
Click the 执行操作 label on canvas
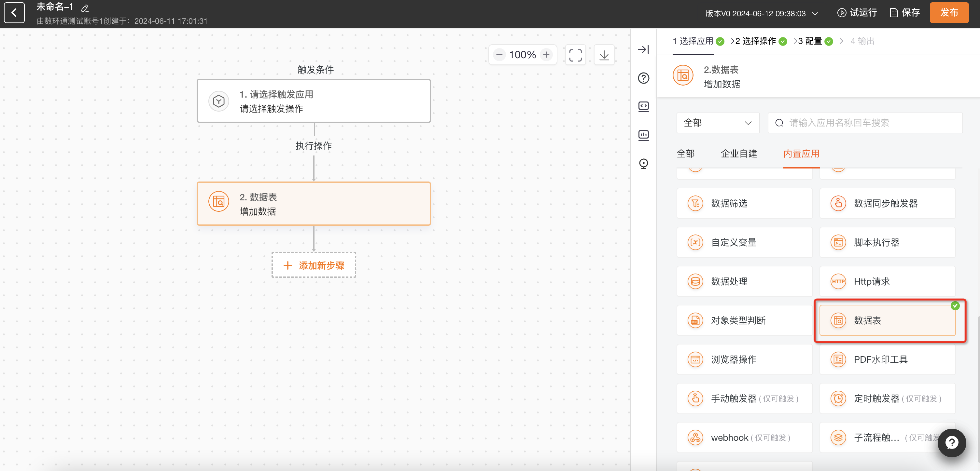tap(314, 146)
